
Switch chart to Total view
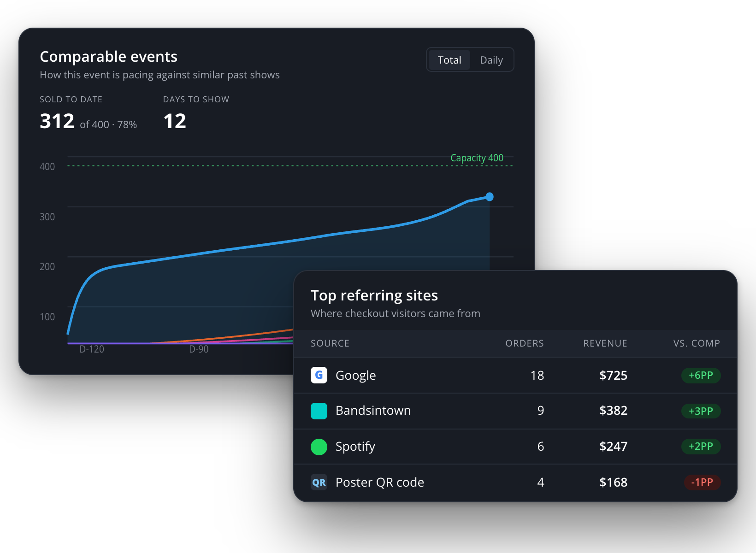[449, 60]
